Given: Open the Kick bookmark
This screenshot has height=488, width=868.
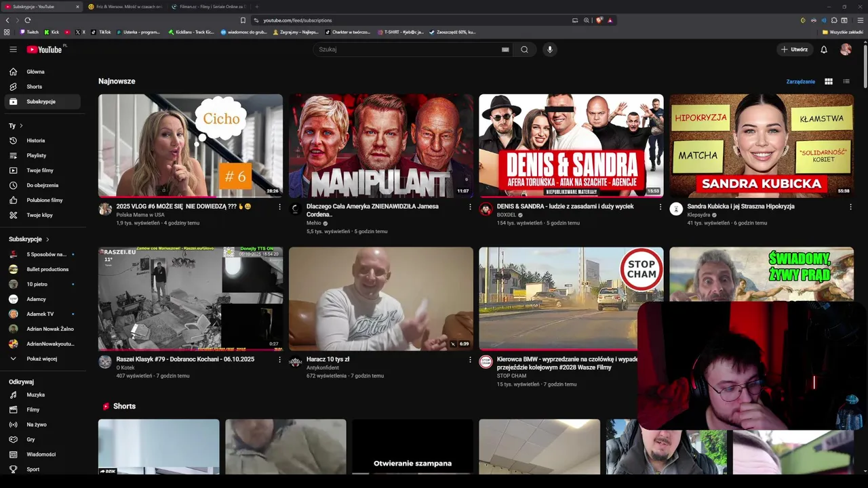Looking at the screenshot, I should coord(52,32).
